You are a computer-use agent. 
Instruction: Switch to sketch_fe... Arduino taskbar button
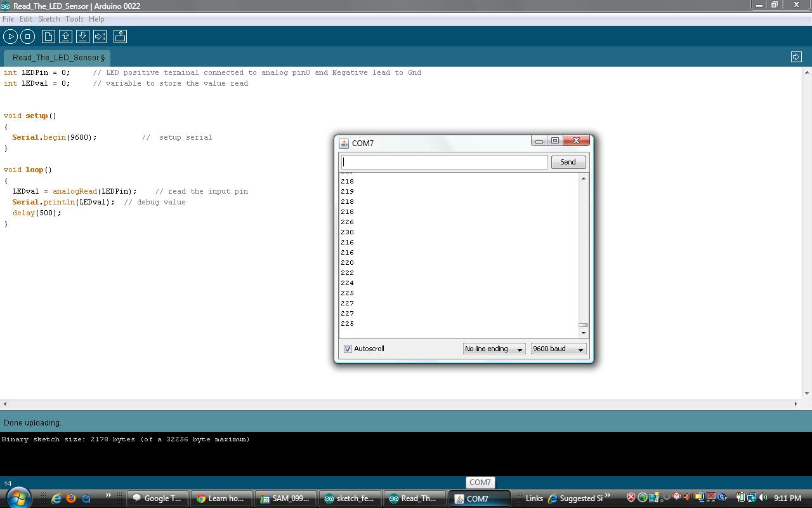[x=350, y=498]
